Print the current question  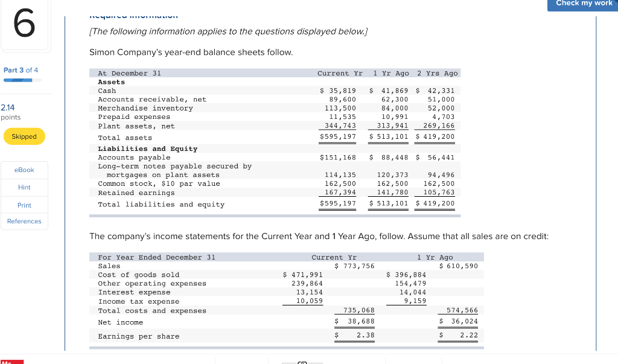point(24,205)
